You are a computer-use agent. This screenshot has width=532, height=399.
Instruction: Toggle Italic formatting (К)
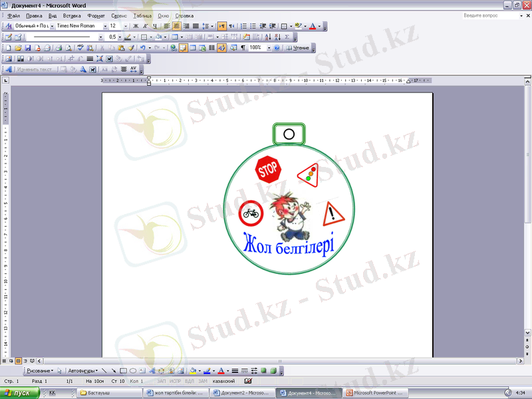point(145,26)
